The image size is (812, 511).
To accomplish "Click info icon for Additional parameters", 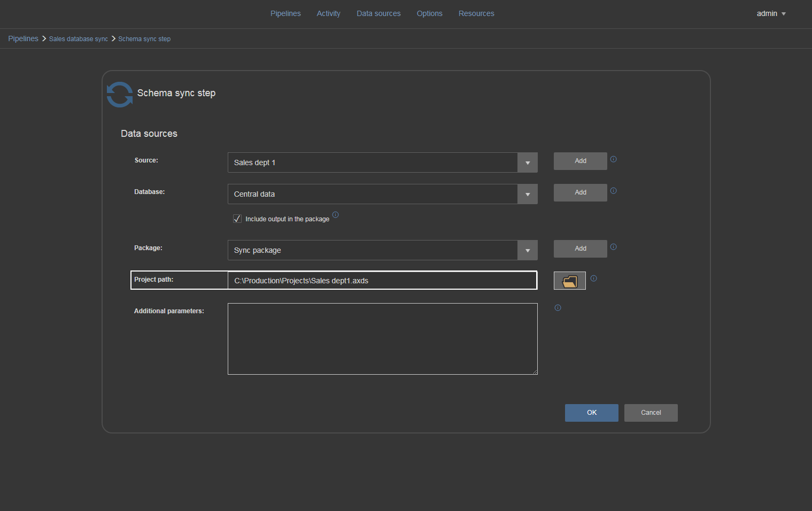I will tap(558, 308).
